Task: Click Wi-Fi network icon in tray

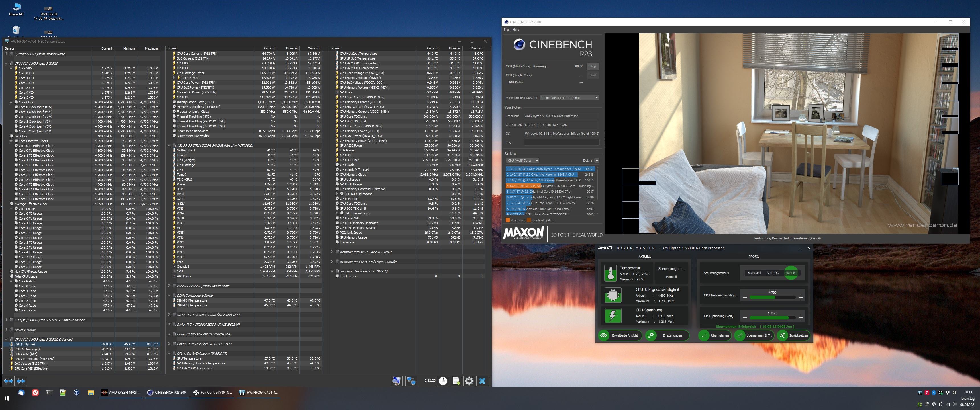Action: point(948,404)
